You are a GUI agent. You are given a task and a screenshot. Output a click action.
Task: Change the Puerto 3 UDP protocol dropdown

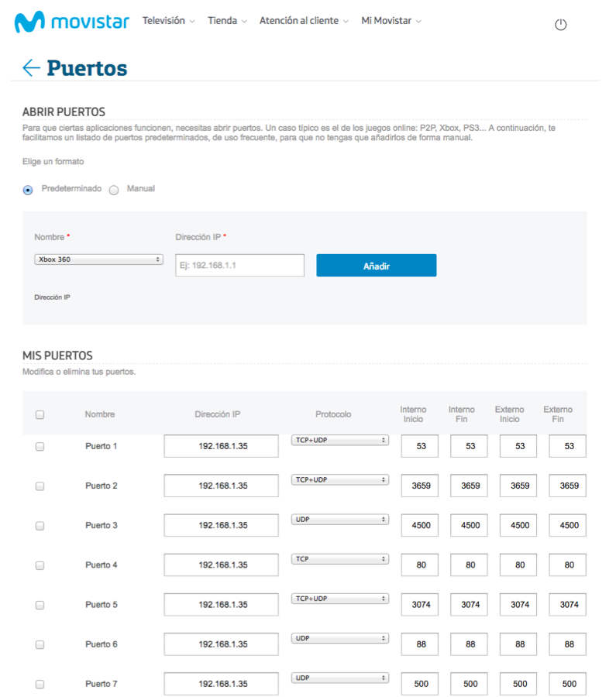[340, 519]
